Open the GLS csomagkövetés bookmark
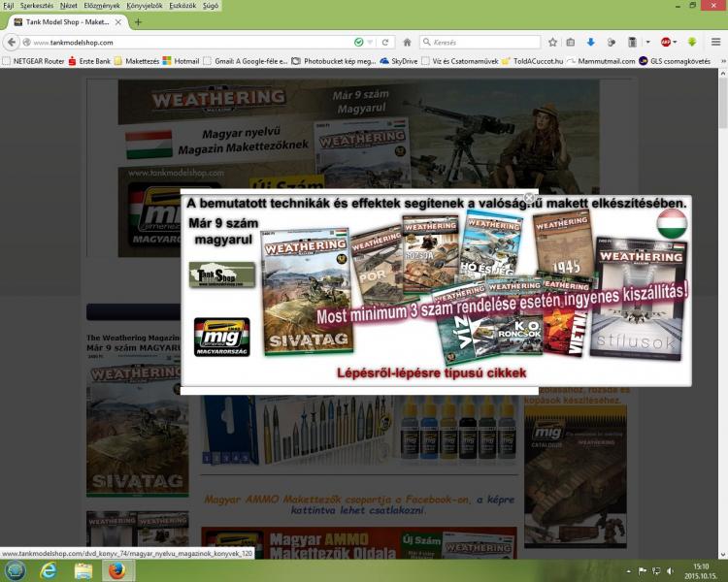 point(675,61)
